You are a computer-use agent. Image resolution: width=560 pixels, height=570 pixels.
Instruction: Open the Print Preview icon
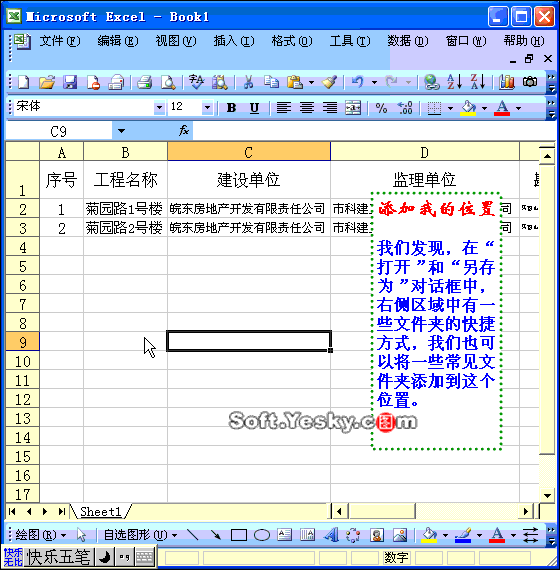[x=168, y=82]
